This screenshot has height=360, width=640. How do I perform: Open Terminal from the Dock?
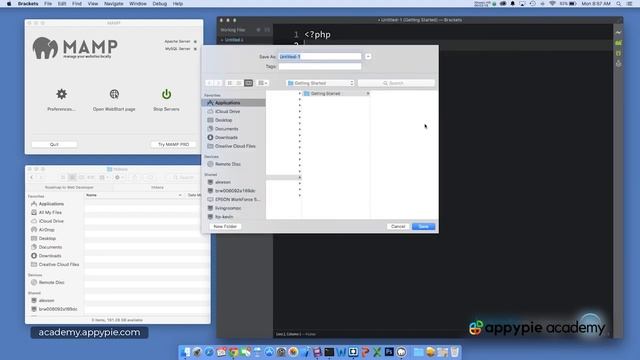coord(329,352)
